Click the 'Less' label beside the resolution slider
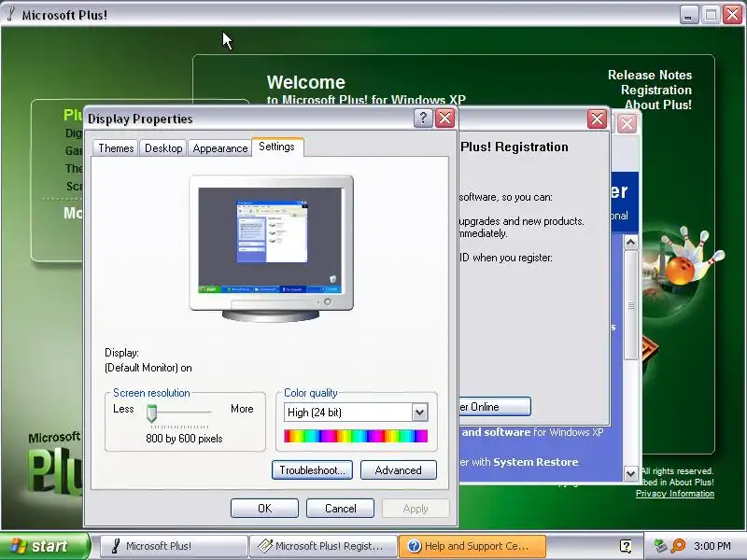The width and height of the screenshot is (747, 560). pos(123,409)
